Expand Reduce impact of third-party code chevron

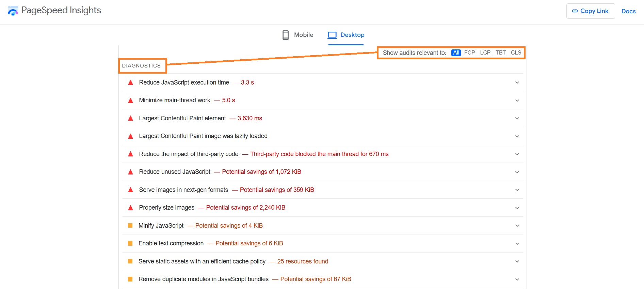(x=517, y=154)
